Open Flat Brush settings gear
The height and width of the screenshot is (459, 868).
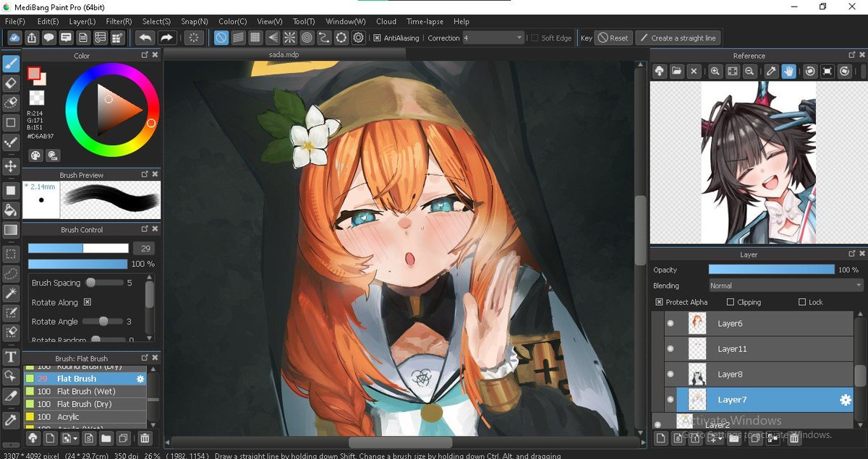tap(140, 379)
